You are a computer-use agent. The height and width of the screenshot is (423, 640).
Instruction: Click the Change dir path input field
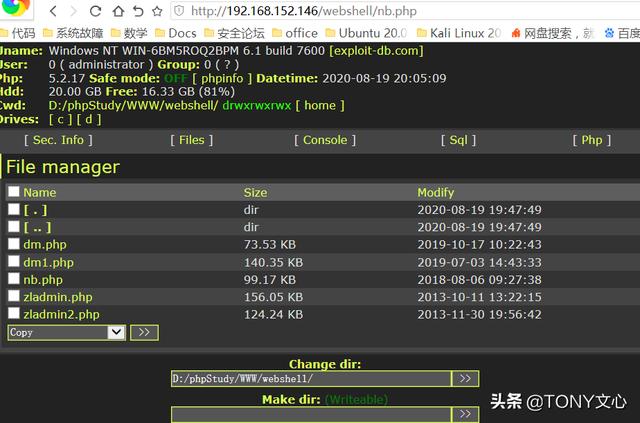(311, 378)
